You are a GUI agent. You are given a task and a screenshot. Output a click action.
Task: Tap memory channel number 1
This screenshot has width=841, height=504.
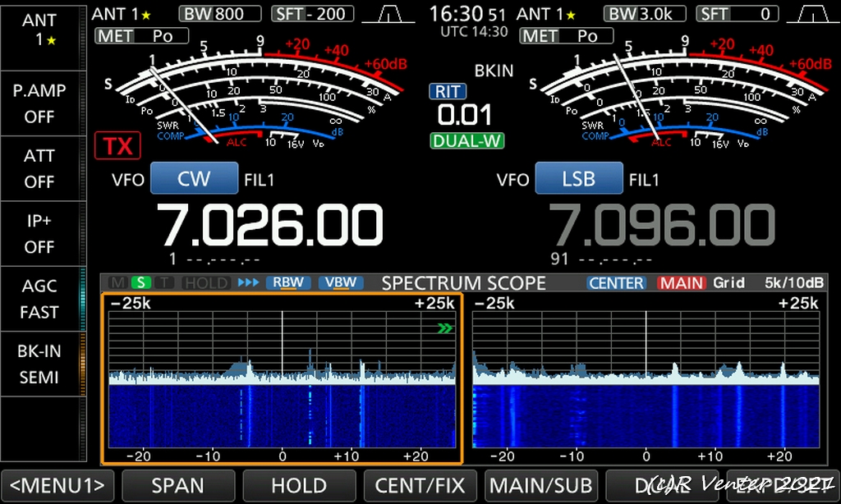[x=172, y=259]
